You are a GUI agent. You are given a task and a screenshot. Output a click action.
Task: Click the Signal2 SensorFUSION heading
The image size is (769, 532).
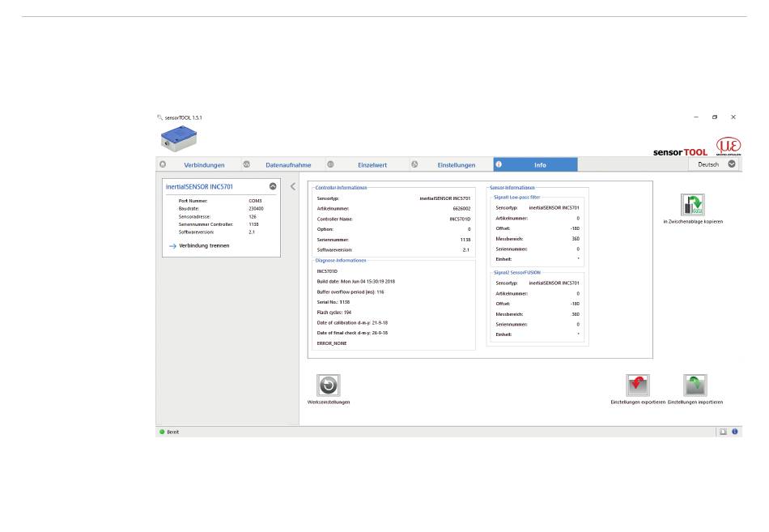coord(517,272)
